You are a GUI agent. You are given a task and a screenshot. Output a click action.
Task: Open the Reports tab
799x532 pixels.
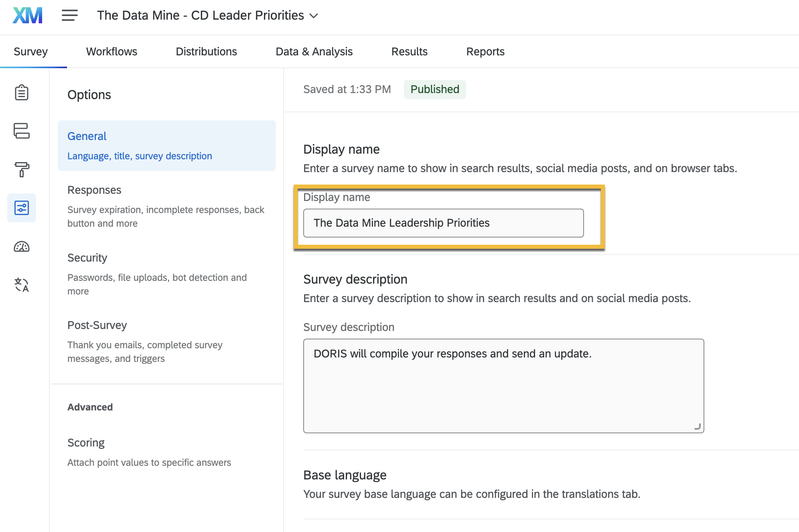485,51
